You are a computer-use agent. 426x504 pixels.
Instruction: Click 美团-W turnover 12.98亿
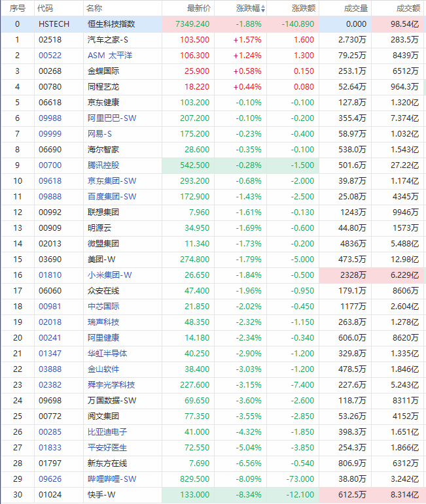click(x=405, y=260)
